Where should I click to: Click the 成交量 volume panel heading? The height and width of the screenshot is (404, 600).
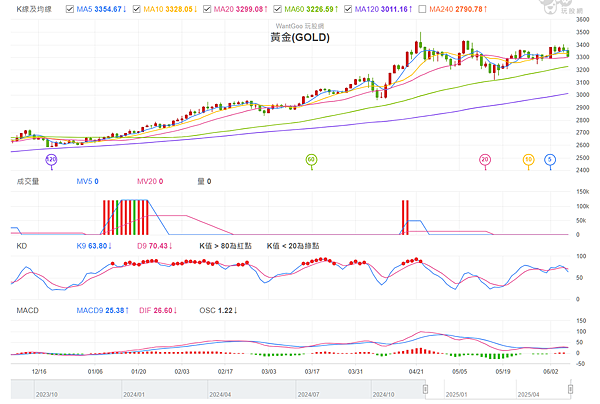(x=28, y=181)
